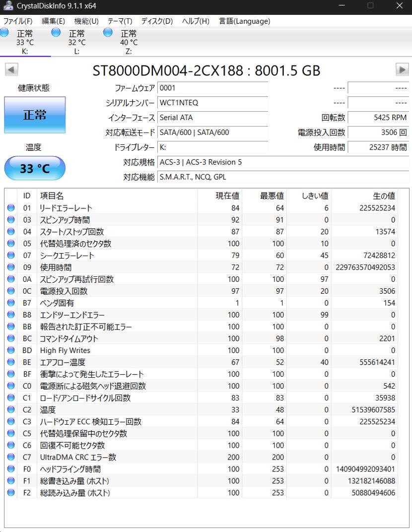Screen dimensions: 412x532
Task: Click the status icon for エンドツーエンドエラー
Action: pyautogui.click(x=11, y=315)
